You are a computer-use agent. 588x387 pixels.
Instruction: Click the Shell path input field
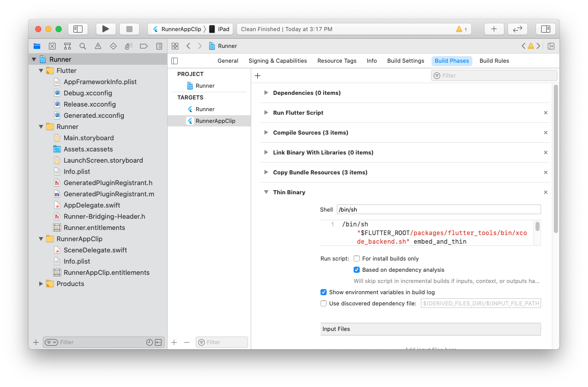(x=438, y=210)
